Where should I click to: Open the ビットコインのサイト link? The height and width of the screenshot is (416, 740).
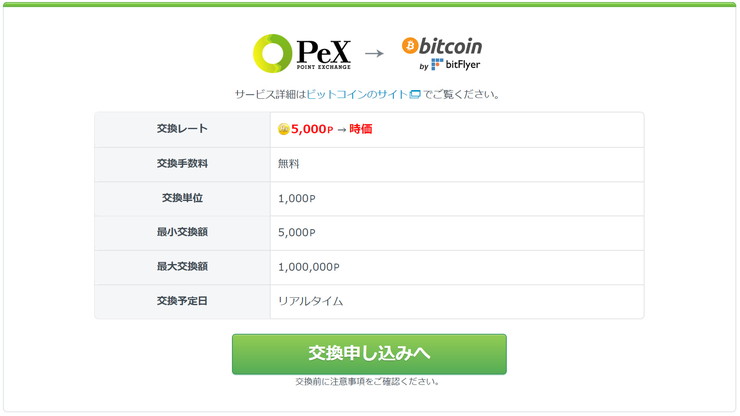357,94
